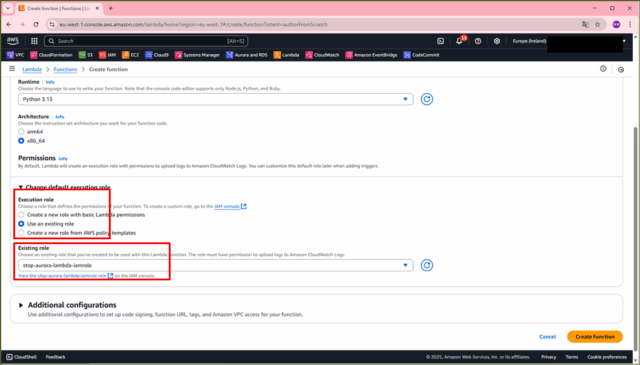The width and height of the screenshot is (640, 365).
Task: Open Amazon EventBridge favorite shortcut
Action: click(x=371, y=55)
